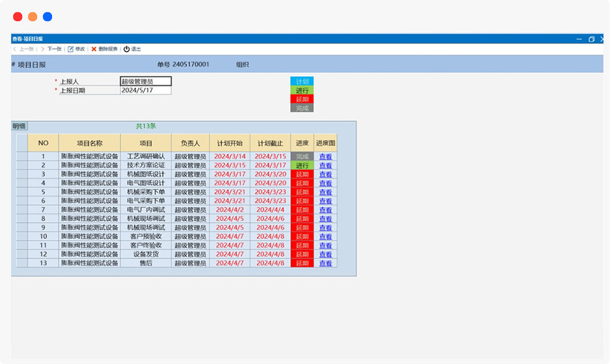Click the red X 删除报表 icon
Screen dimensions: 610x364
tap(94, 49)
